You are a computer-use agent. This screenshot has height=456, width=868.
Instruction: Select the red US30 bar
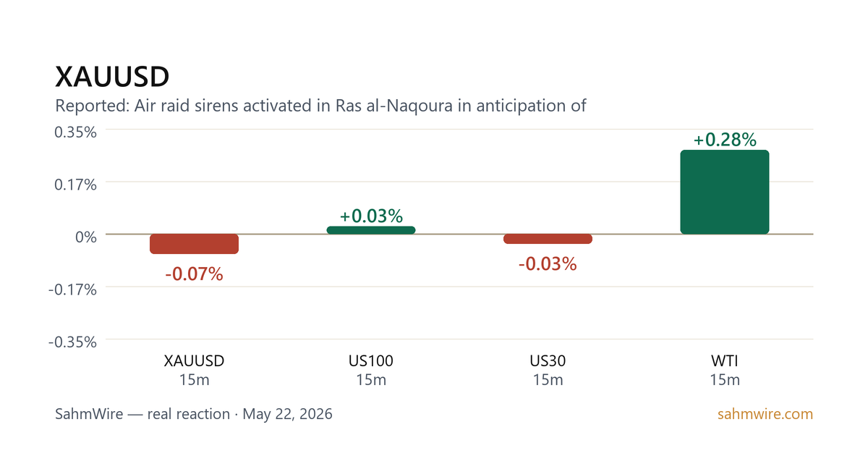(x=548, y=239)
